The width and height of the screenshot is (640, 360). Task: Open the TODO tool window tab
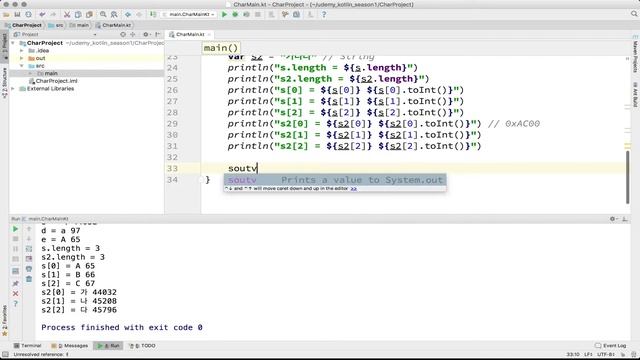tap(142, 346)
